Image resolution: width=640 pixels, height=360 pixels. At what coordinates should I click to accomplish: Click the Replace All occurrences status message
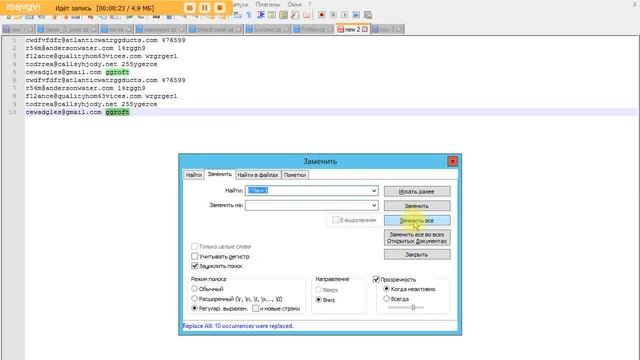click(x=238, y=326)
